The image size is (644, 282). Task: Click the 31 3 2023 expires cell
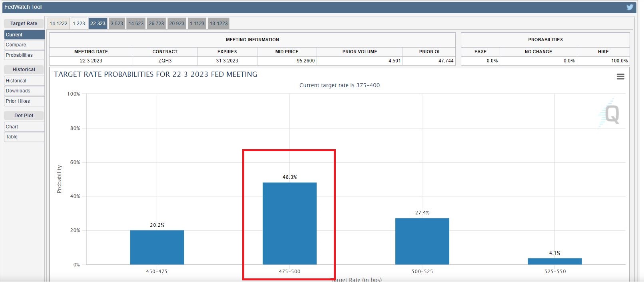(227, 61)
